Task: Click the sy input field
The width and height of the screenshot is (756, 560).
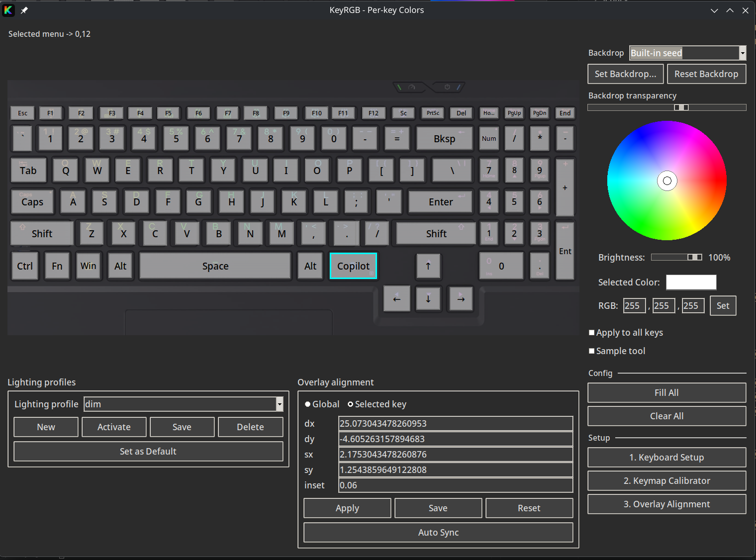Action: (456, 470)
